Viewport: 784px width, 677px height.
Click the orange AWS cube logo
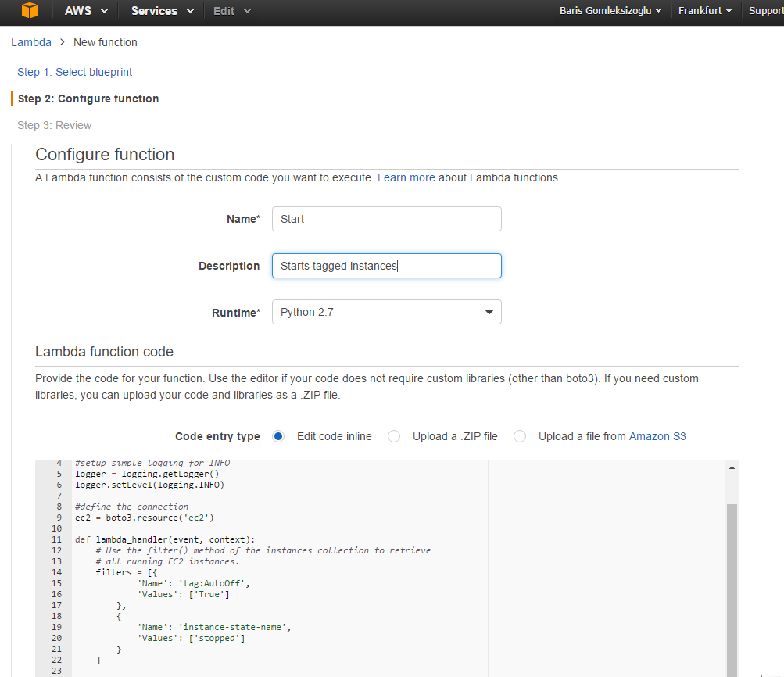(x=30, y=11)
